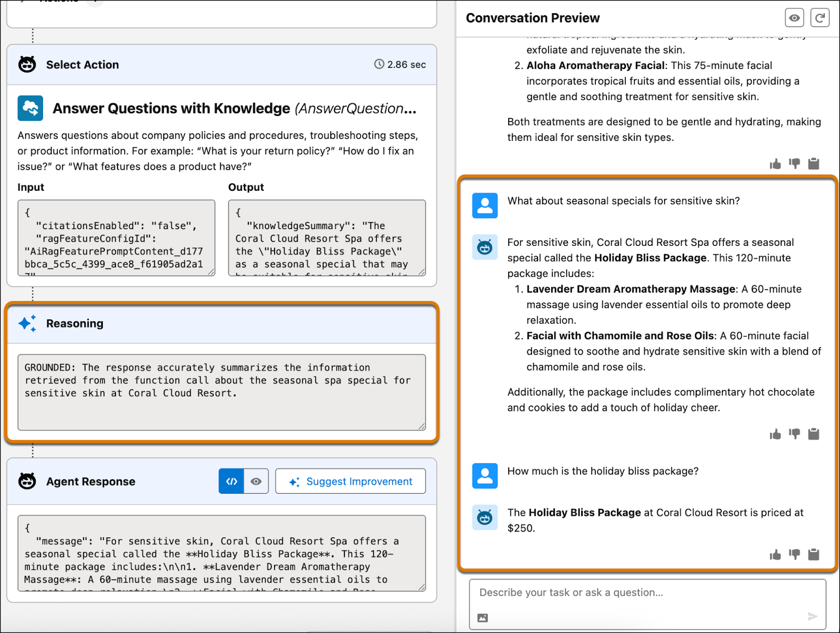The height and width of the screenshot is (633, 840).
Task: Click the Answer Questions with Knowledge icon
Action: [x=30, y=108]
